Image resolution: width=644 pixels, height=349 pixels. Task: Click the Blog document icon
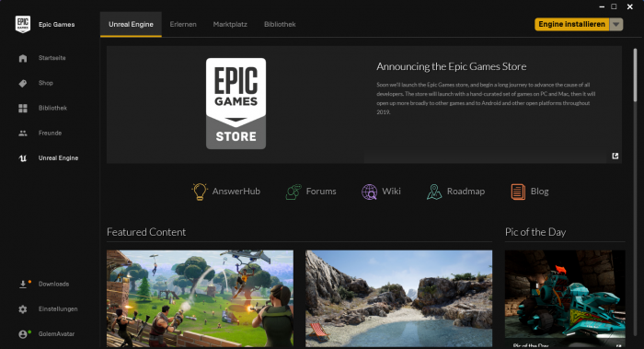point(518,192)
